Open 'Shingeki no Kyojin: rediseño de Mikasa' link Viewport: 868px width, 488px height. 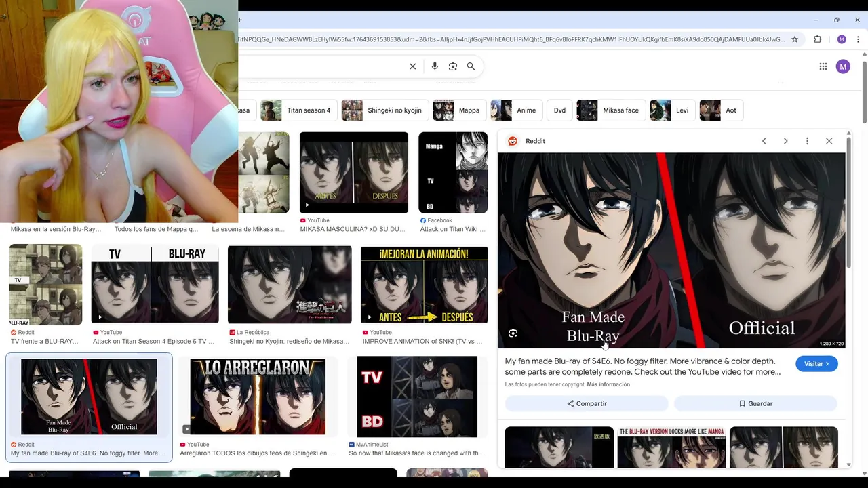pyautogui.click(x=290, y=342)
